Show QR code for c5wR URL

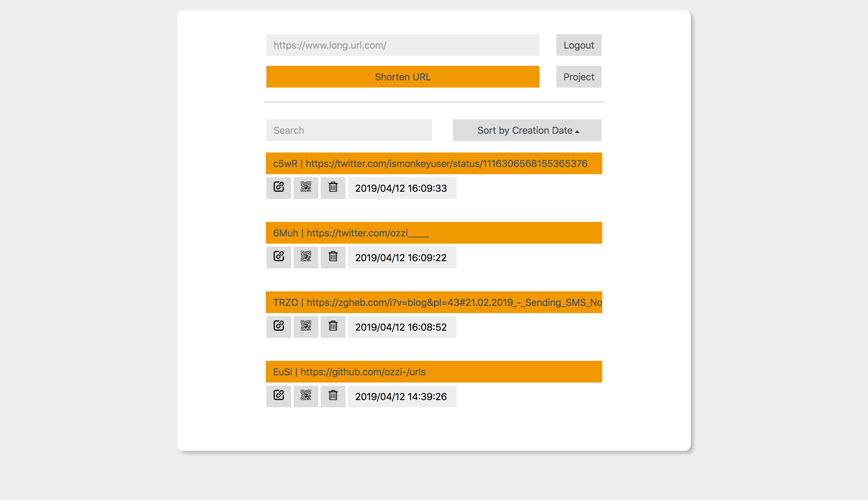305,188
